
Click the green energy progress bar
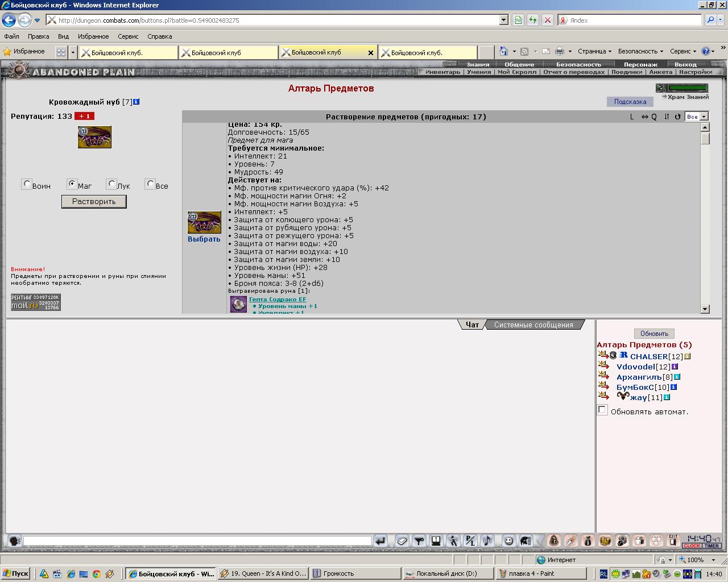click(x=688, y=88)
